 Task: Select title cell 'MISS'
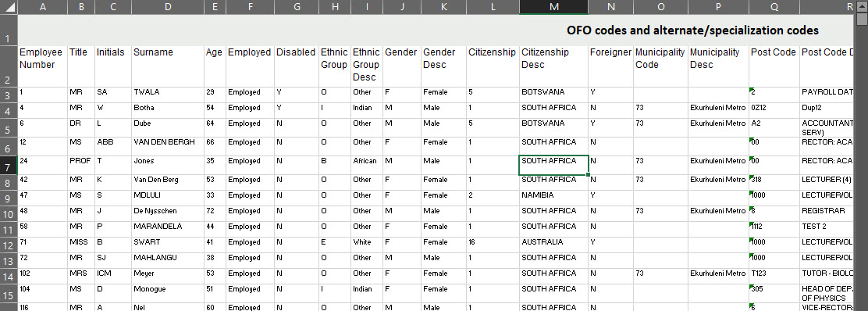81,245
